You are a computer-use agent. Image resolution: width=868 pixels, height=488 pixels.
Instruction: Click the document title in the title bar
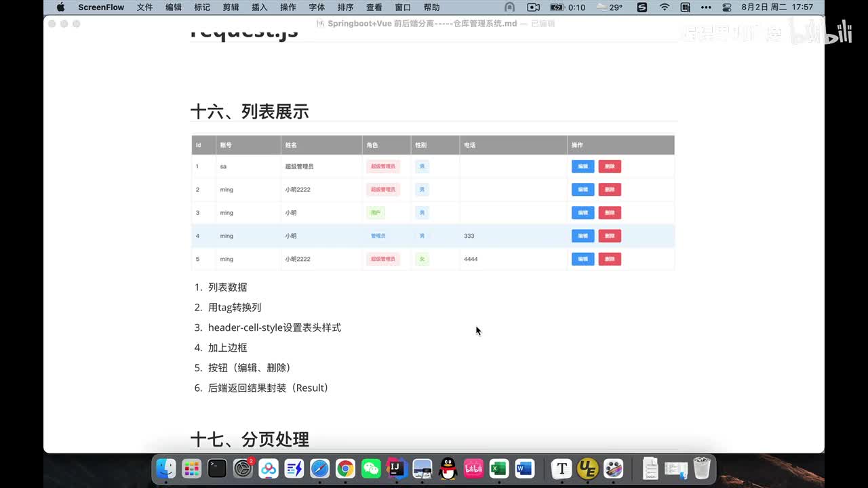tap(422, 24)
